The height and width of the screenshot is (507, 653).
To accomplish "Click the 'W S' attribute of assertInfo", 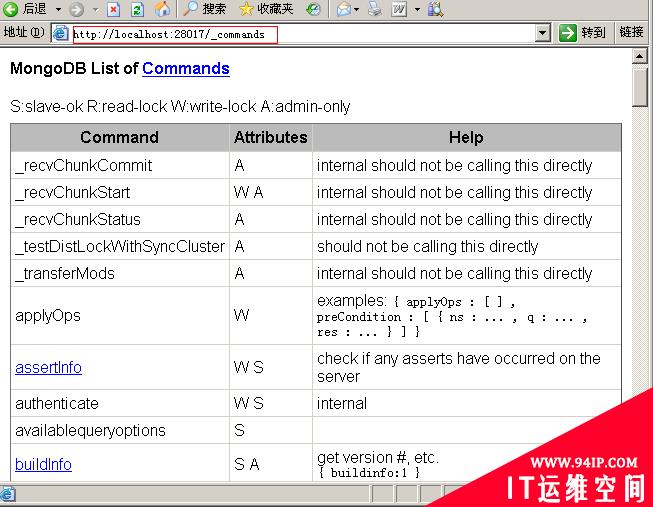I will point(249,367).
